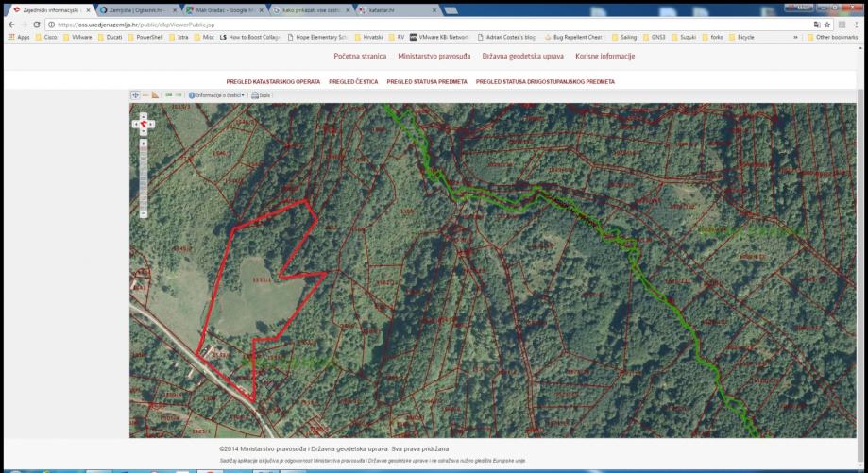This screenshot has height=473, width=868.
Task: Open Sailing bookmarks folder
Action: tap(624, 37)
